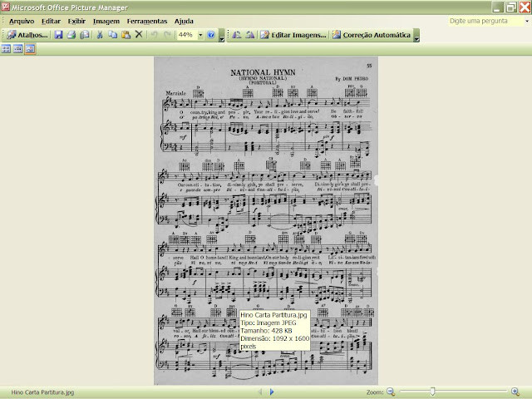Open the zoom percentage dropdown arrow
Viewport: 532px width, 399px height.
tap(200, 35)
